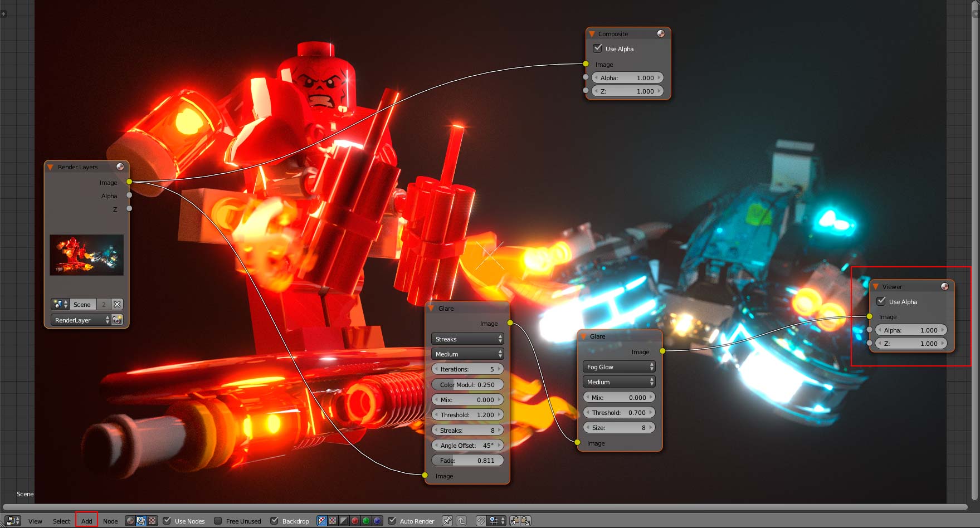Open the editor type selector
The image size is (980, 528).
coord(12,521)
